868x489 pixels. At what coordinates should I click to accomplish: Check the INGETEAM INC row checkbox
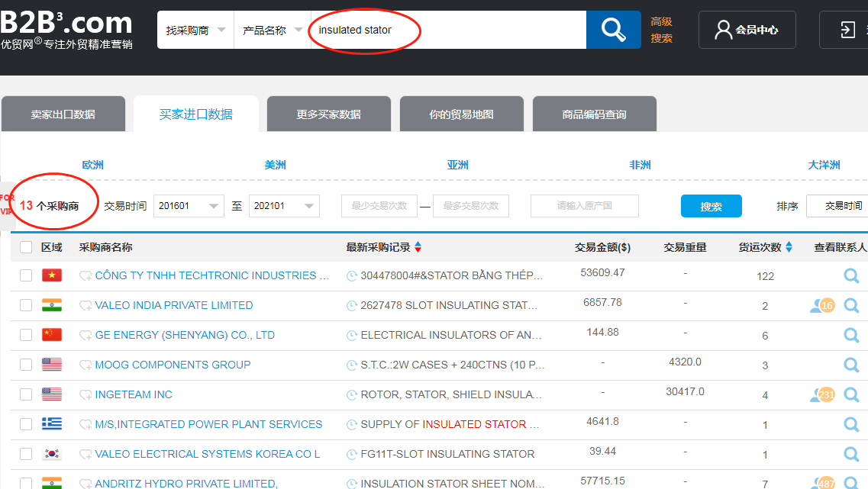click(26, 394)
